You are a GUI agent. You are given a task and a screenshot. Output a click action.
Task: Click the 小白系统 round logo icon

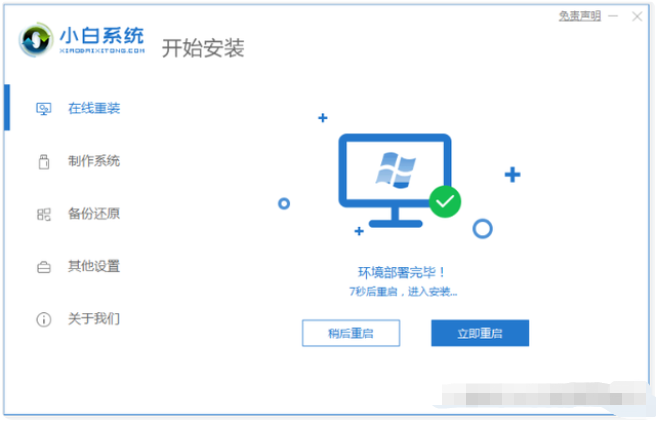36,40
